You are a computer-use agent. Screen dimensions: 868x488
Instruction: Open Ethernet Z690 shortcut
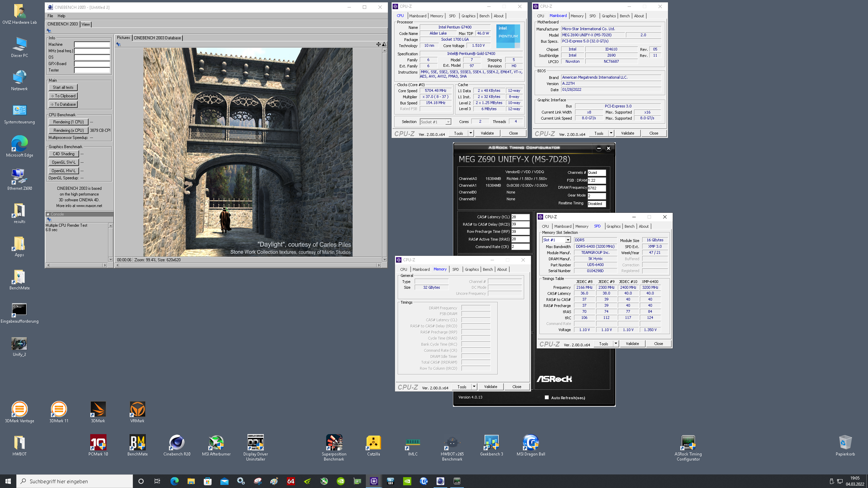(x=19, y=180)
